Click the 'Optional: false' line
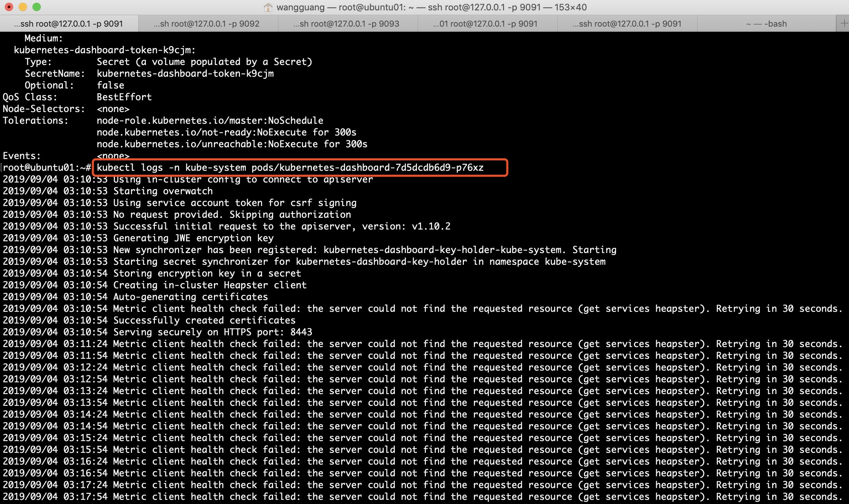The height and width of the screenshot is (504, 849). coord(75,85)
